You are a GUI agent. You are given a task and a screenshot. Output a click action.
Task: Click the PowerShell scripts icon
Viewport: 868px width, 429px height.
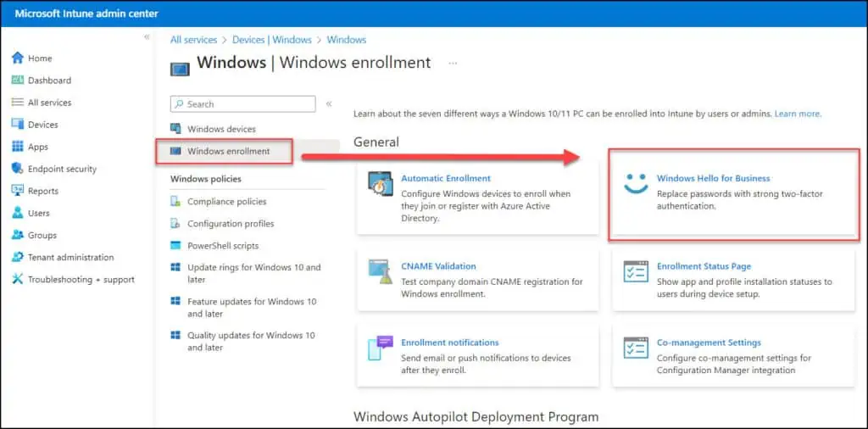coord(175,245)
